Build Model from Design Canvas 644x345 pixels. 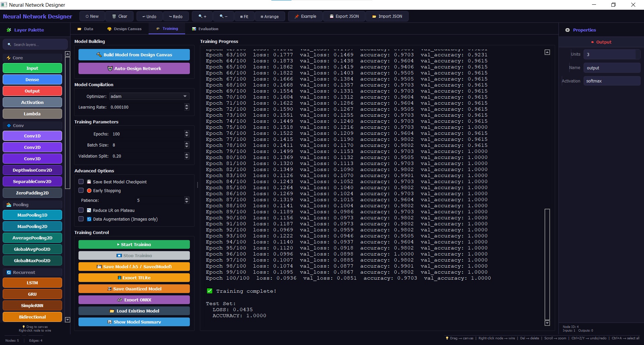coord(134,55)
